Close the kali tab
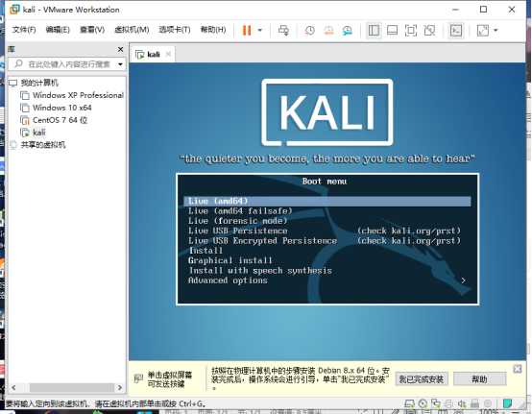Viewport: 532px width, 414px height. pyautogui.click(x=168, y=54)
